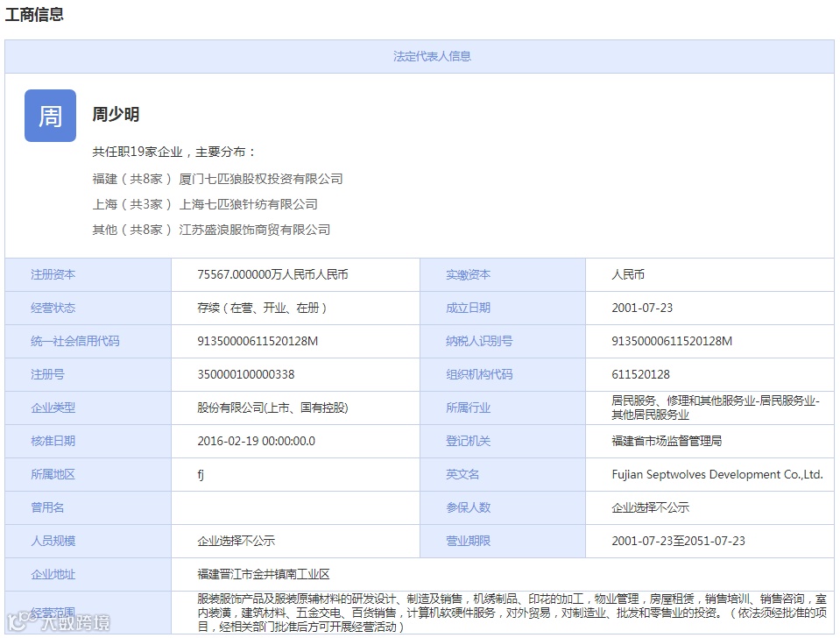Click 其他（共8家） region label
The height and width of the screenshot is (638, 840).
tap(131, 230)
